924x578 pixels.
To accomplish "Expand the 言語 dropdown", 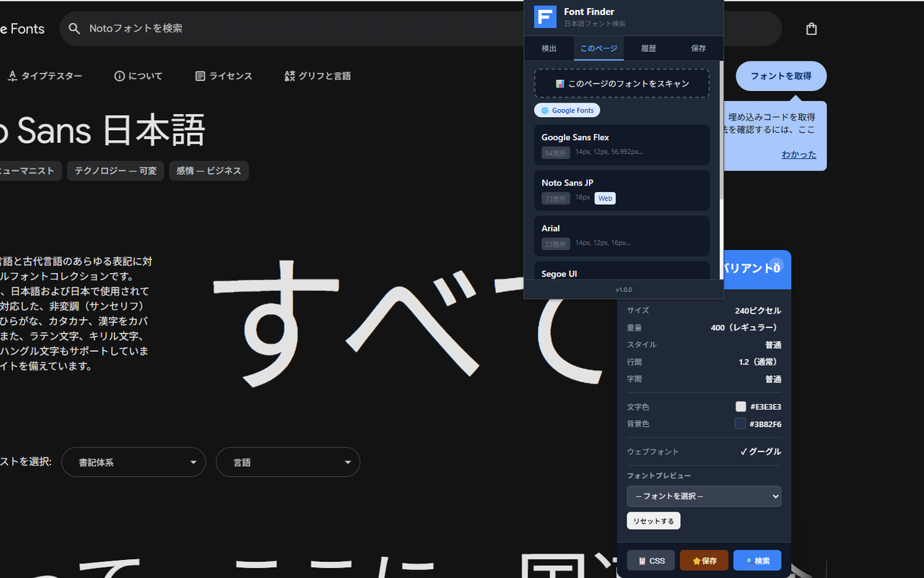I will tap(287, 462).
